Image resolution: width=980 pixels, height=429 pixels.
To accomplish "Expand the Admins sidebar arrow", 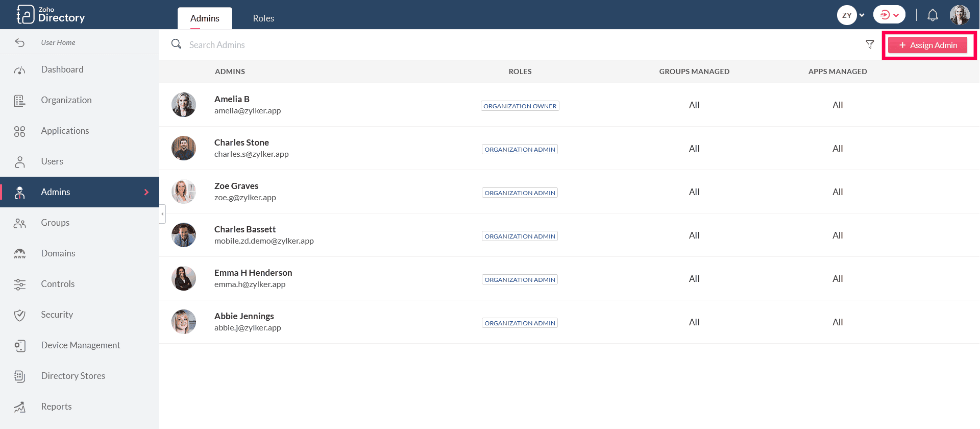I will 146,192.
